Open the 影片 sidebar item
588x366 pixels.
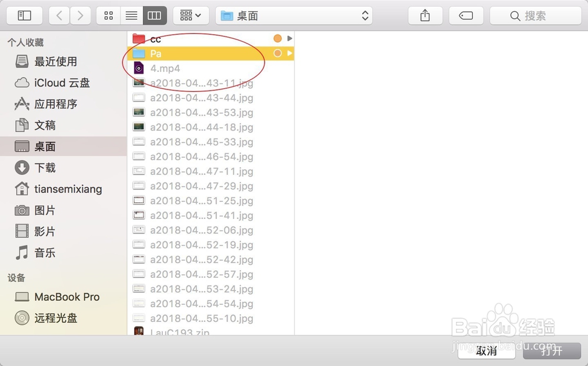point(44,231)
